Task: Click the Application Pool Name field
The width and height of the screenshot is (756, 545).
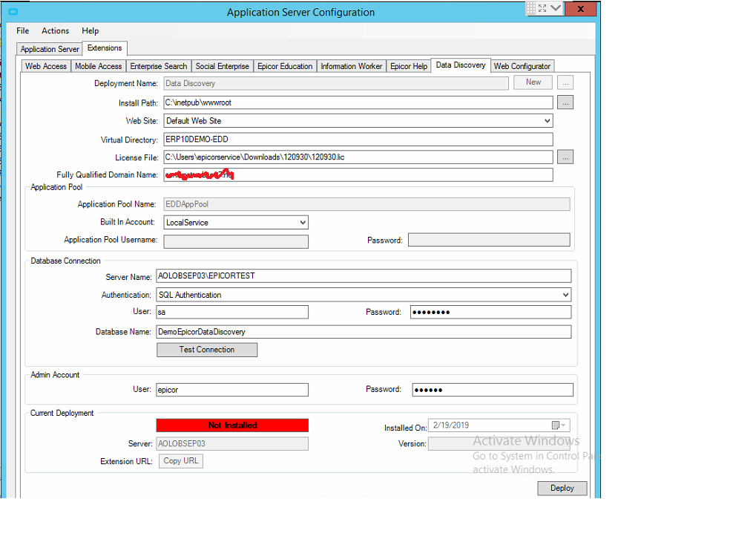Action: coord(367,204)
